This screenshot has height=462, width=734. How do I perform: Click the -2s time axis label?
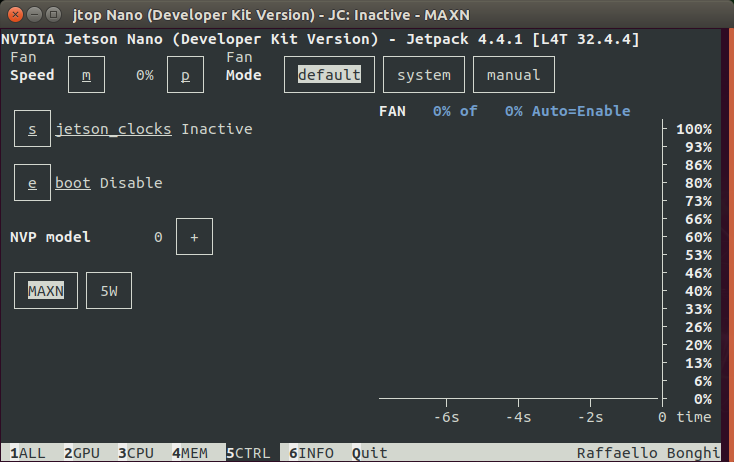point(590,417)
